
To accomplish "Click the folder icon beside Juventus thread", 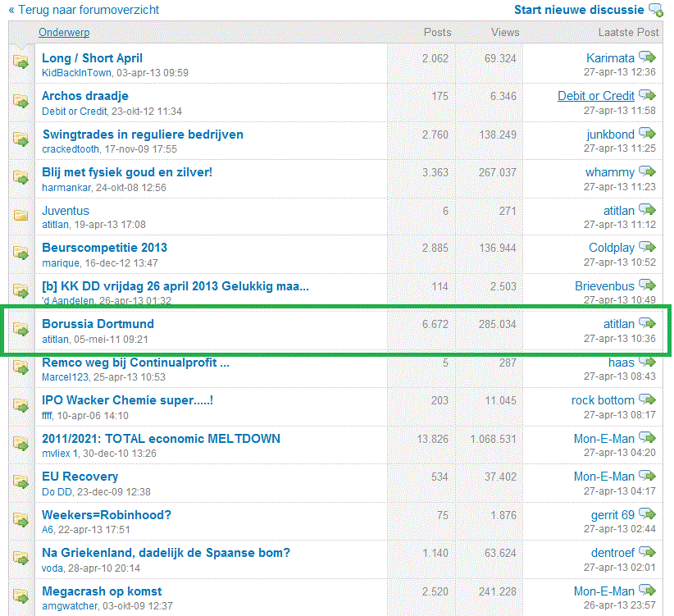I will [x=20, y=215].
